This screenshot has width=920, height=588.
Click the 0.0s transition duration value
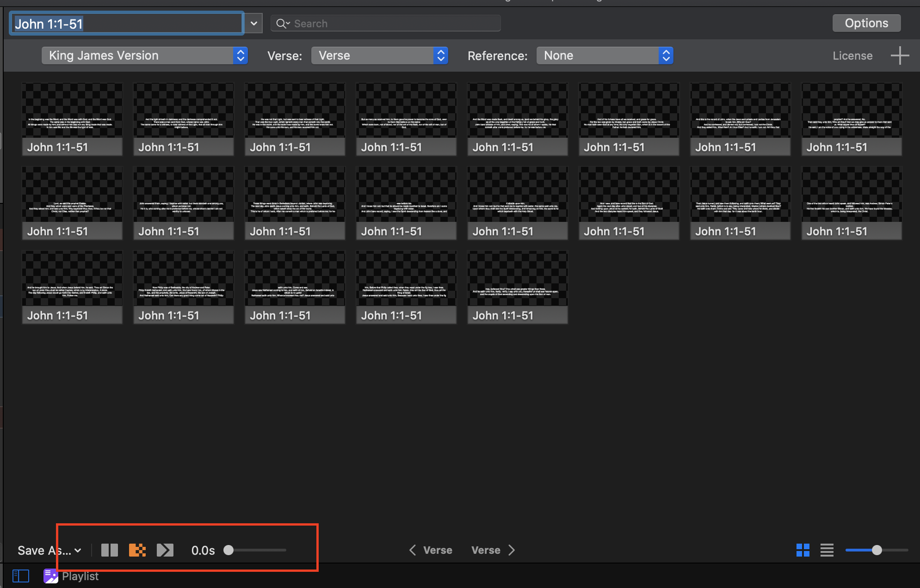point(203,551)
